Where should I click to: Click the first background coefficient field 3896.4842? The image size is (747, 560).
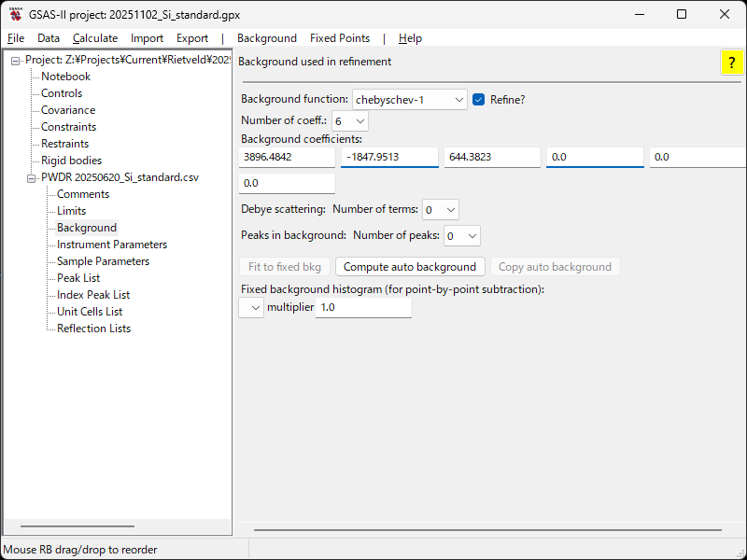pyautogui.click(x=287, y=158)
